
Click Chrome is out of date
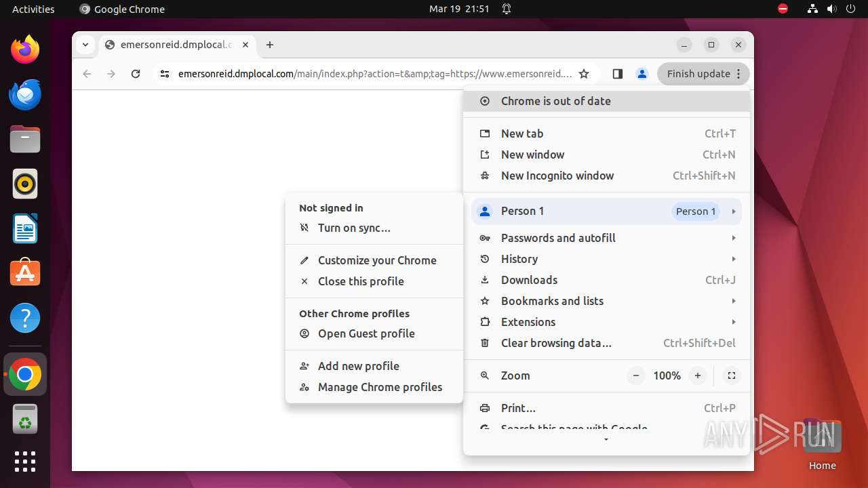(x=606, y=101)
